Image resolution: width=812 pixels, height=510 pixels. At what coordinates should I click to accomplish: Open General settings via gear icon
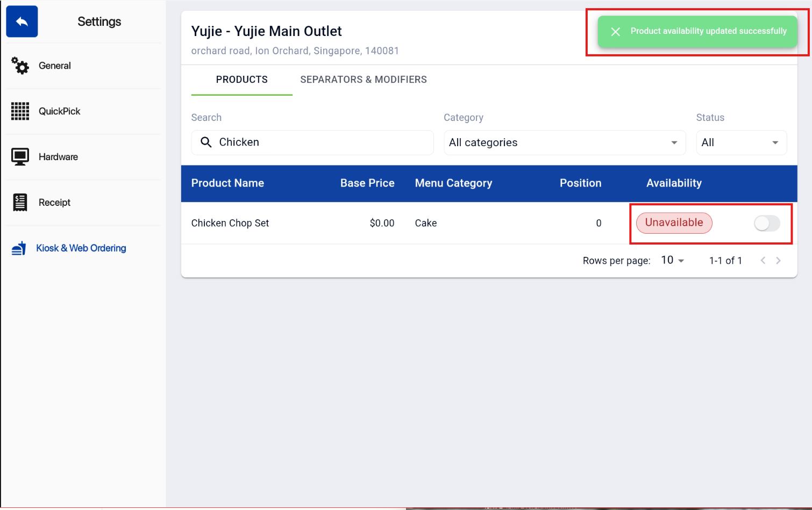pos(20,66)
